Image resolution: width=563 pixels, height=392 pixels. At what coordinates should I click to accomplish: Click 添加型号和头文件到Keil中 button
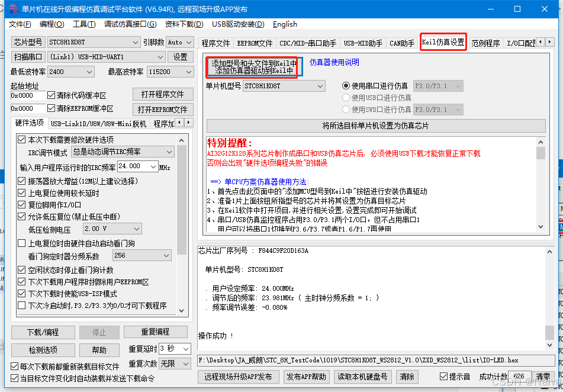[x=254, y=67]
